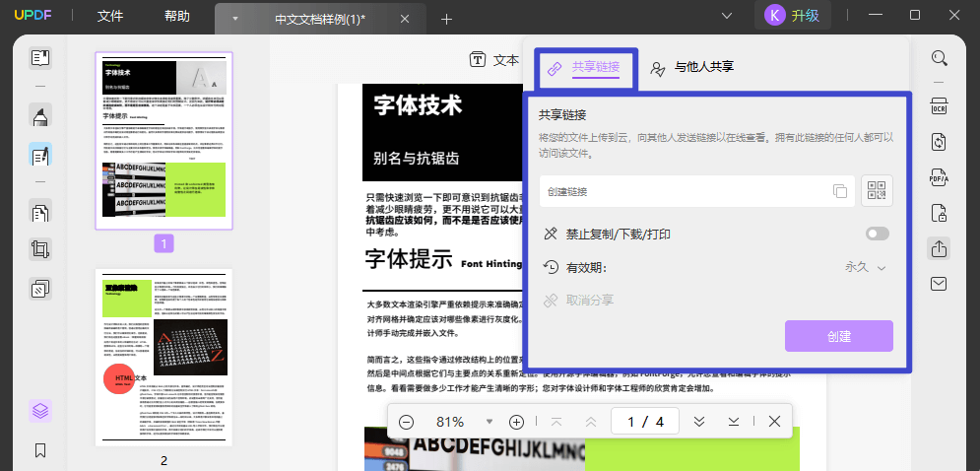Open the Convert PDF icon
Viewport: 980px width, 471px height.
click(x=939, y=142)
